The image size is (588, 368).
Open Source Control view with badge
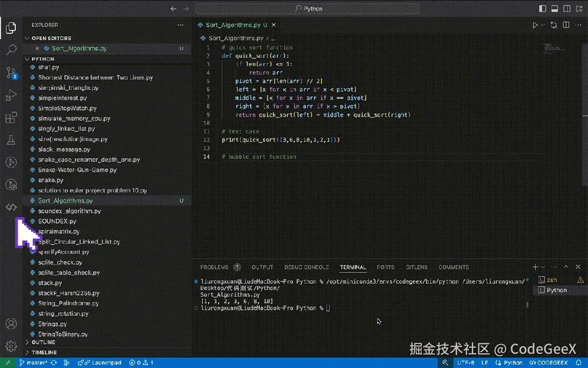[x=11, y=73]
